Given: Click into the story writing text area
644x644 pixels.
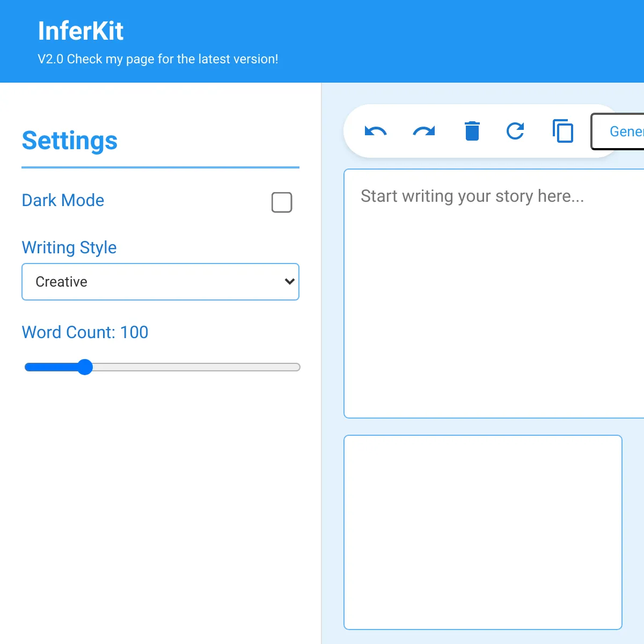Looking at the screenshot, I should click(x=494, y=294).
